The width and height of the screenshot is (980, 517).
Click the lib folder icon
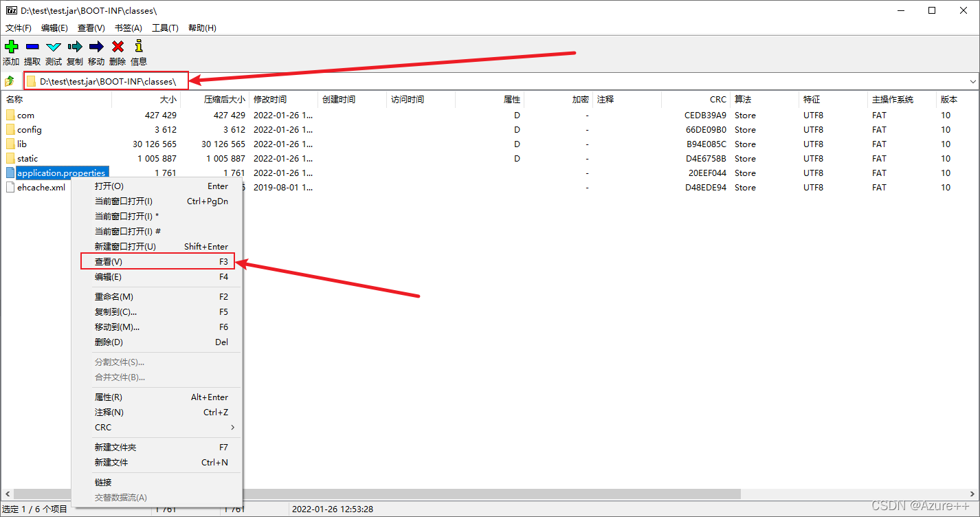(10, 144)
